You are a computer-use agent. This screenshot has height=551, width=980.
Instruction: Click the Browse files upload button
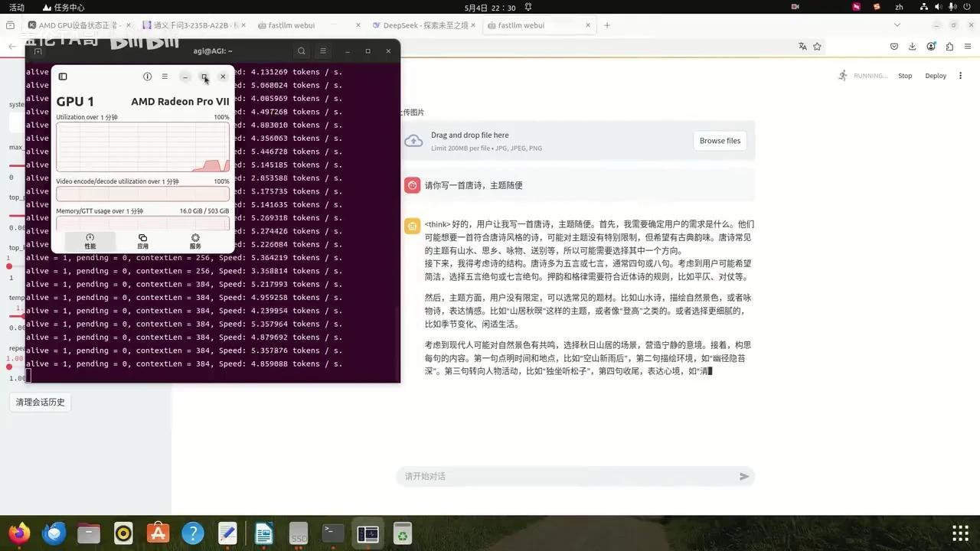pyautogui.click(x=719, y=141)
